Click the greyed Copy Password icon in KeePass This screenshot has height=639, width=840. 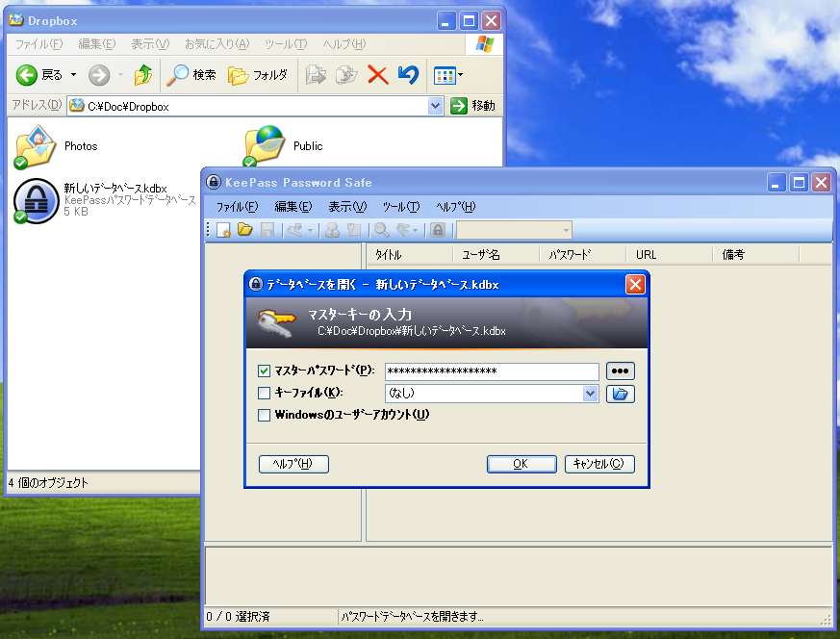(353, 230)
